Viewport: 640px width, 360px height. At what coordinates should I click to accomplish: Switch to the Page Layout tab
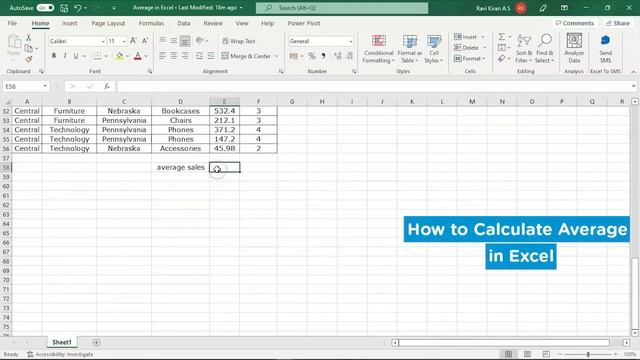click(109, 23)
